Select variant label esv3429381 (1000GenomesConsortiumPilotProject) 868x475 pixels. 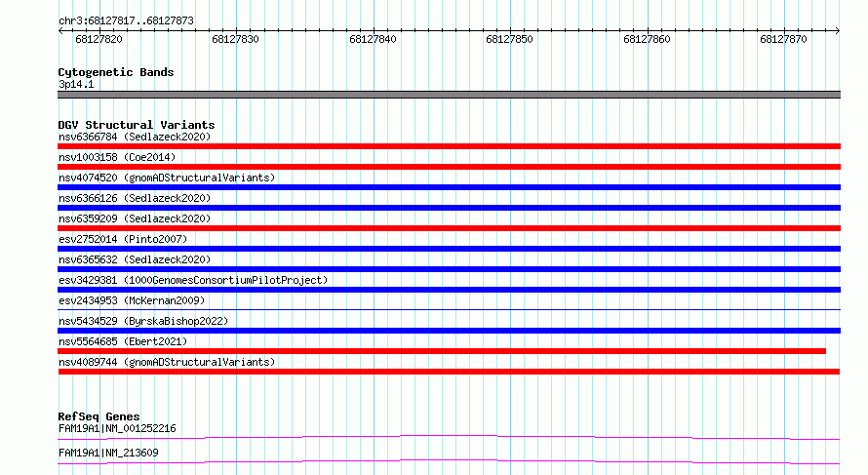coord(193,280)
